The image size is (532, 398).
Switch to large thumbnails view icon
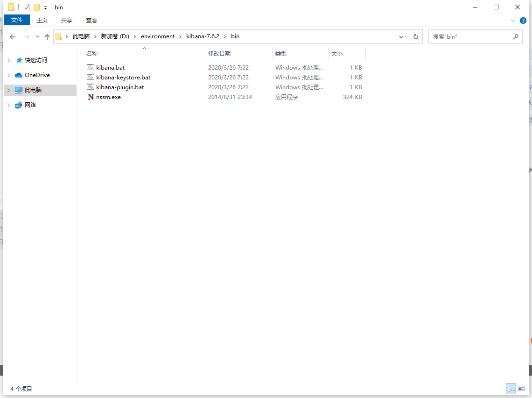point(521,389)
